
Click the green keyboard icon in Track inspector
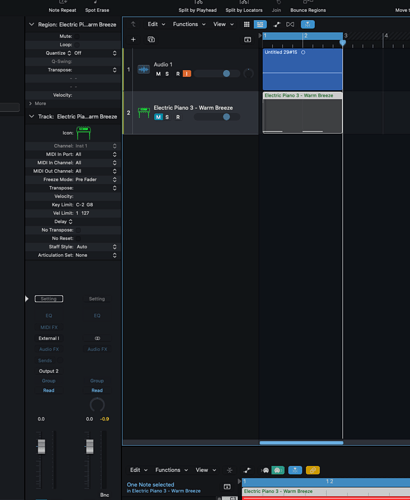tap(83, 133)
